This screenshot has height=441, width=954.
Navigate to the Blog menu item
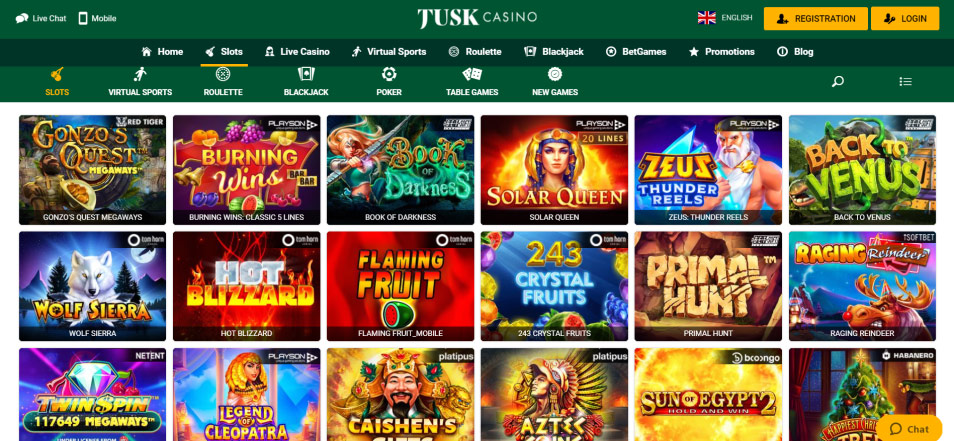click(795, 52)
